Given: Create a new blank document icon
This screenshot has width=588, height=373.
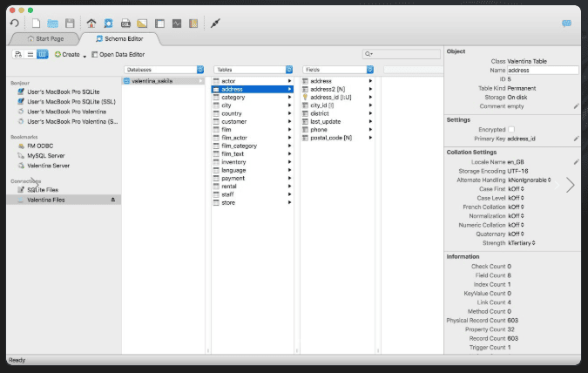Looking at the screenshot, I should click(x=36, y=24).
